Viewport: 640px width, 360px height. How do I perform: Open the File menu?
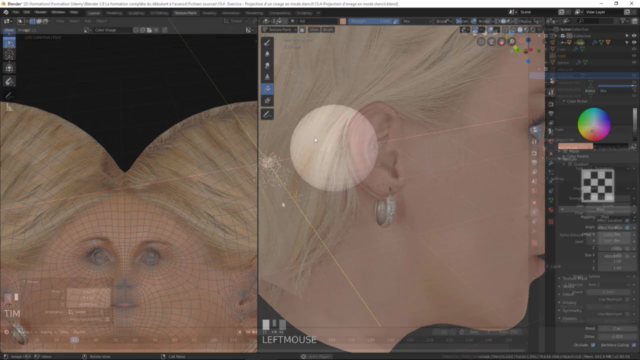point(16,12)
